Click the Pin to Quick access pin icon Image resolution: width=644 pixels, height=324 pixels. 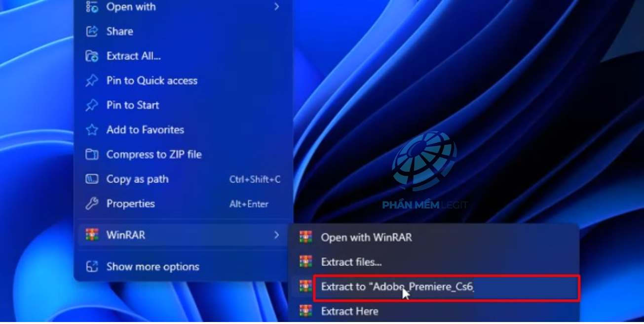tap(92, 81)
